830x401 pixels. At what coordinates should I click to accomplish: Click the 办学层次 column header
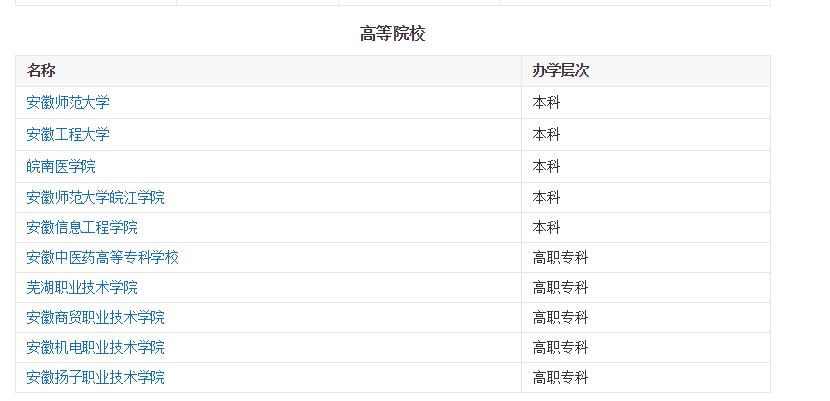(560, 71)
